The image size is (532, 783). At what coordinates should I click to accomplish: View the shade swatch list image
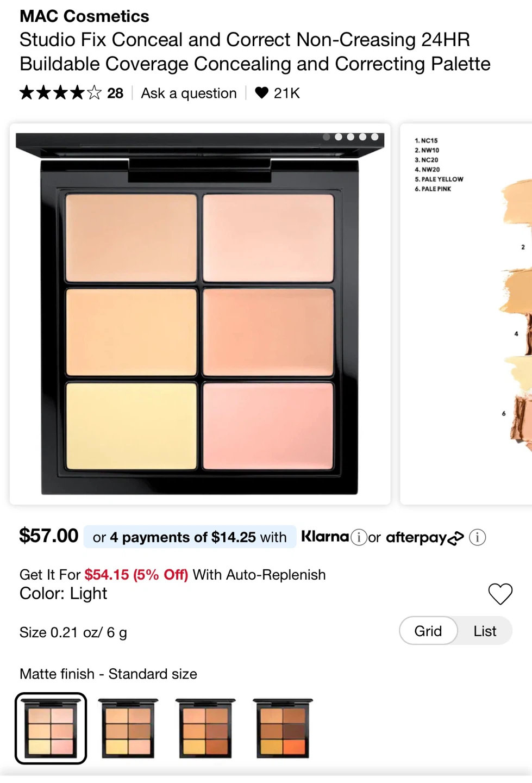pos(466,314)
